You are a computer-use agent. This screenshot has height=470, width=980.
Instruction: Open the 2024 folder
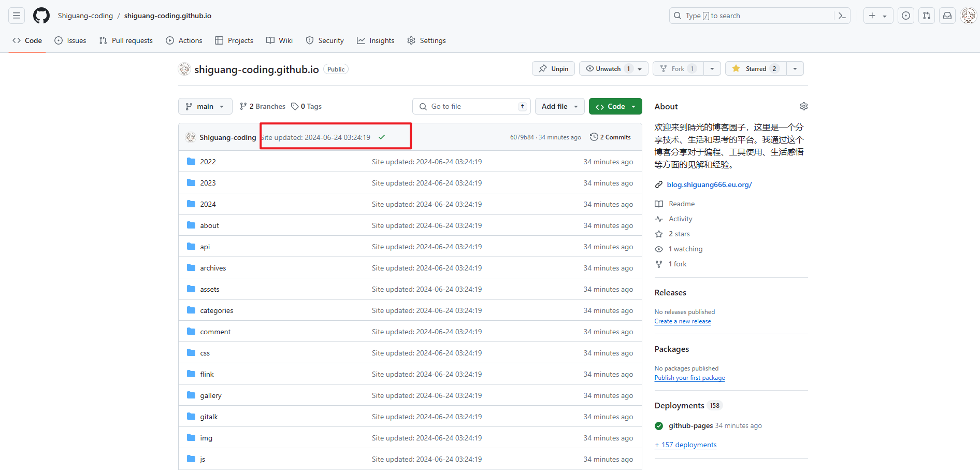click(x=208, y=204)
